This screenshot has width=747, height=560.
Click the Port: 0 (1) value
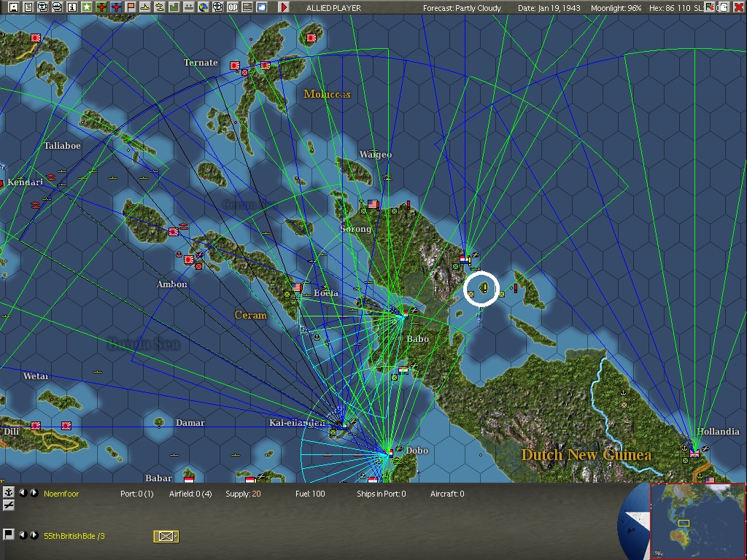click(x=136, y=494)
